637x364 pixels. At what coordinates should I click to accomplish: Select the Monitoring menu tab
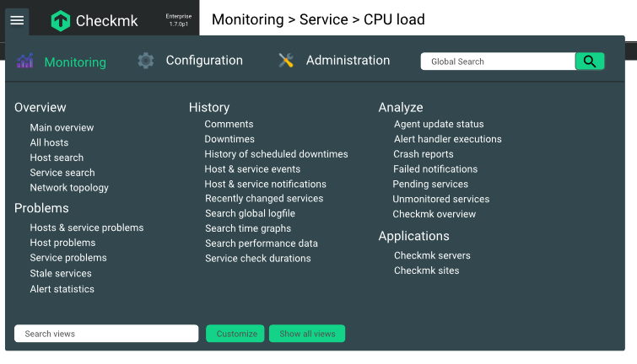click(75, 62)
